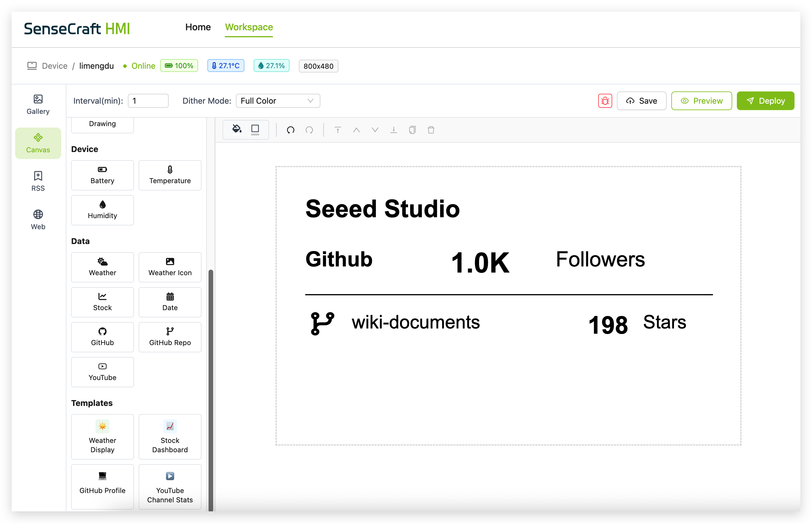812x523 pixels.
Task: Select the Stars label on canvas
Action: point(665,322)
